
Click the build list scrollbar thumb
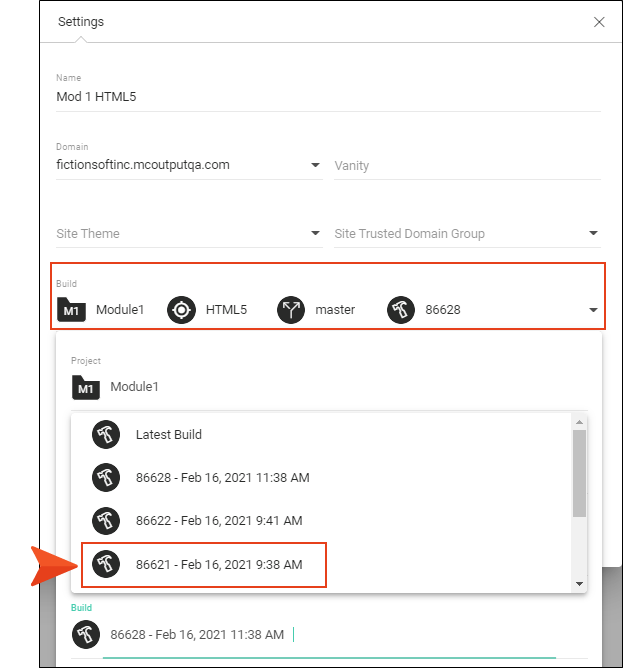pyautogui.click(x=579, y=473)
